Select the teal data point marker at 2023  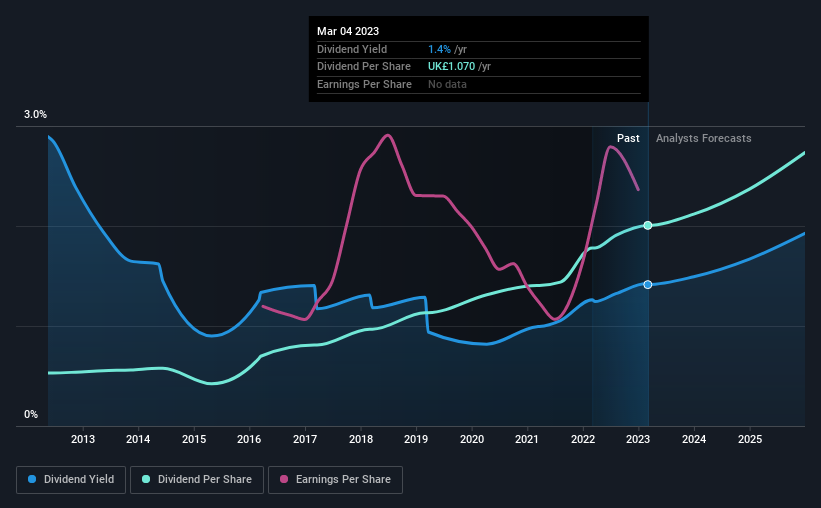[x=648, y=225]
